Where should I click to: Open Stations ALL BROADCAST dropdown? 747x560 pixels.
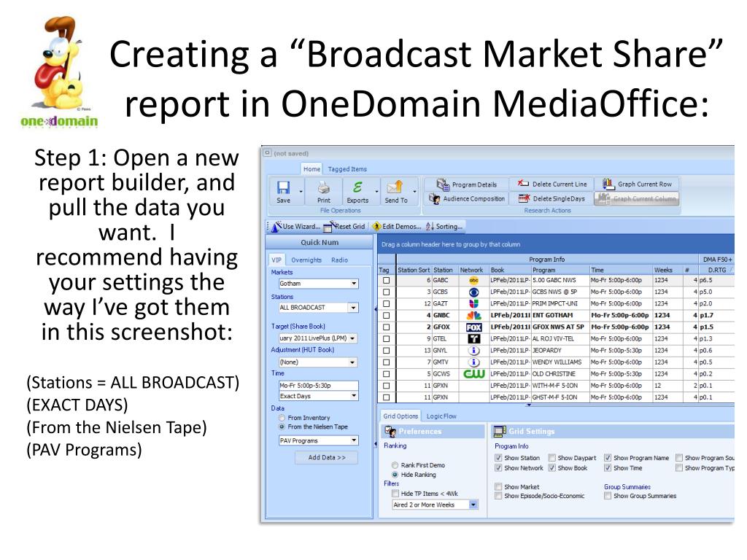(x=353, y=308)
